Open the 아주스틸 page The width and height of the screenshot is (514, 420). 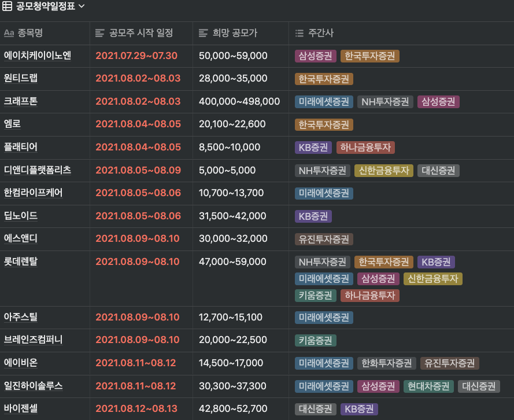[x=21, y=316]
